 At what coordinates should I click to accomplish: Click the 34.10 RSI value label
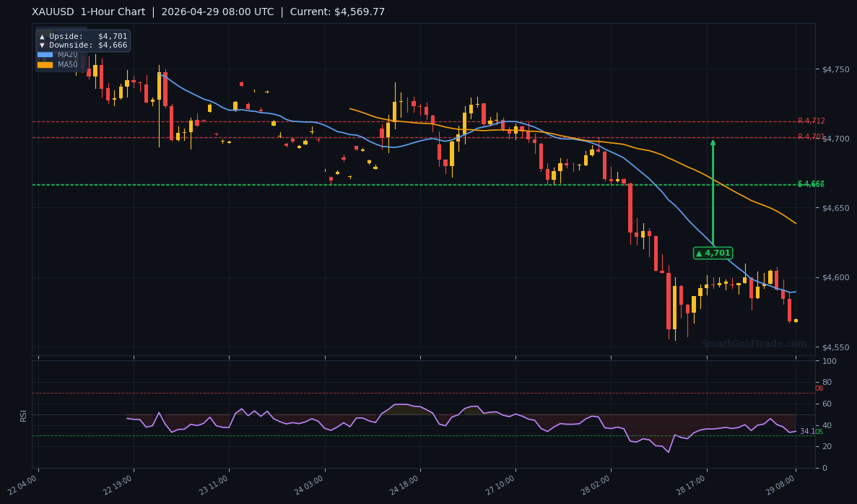point(809,431)
